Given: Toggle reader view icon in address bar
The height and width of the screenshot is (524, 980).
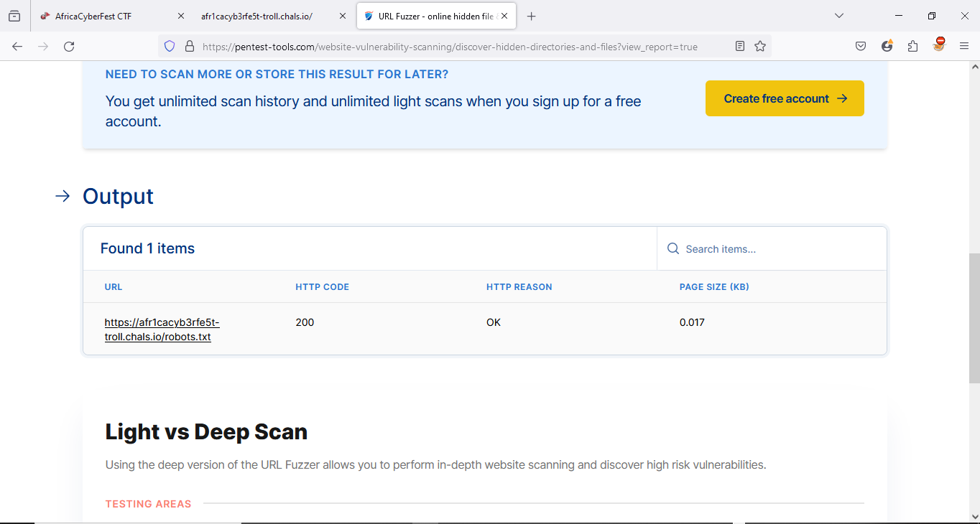Looking at the screenshot, I should (x=740, y=47).
